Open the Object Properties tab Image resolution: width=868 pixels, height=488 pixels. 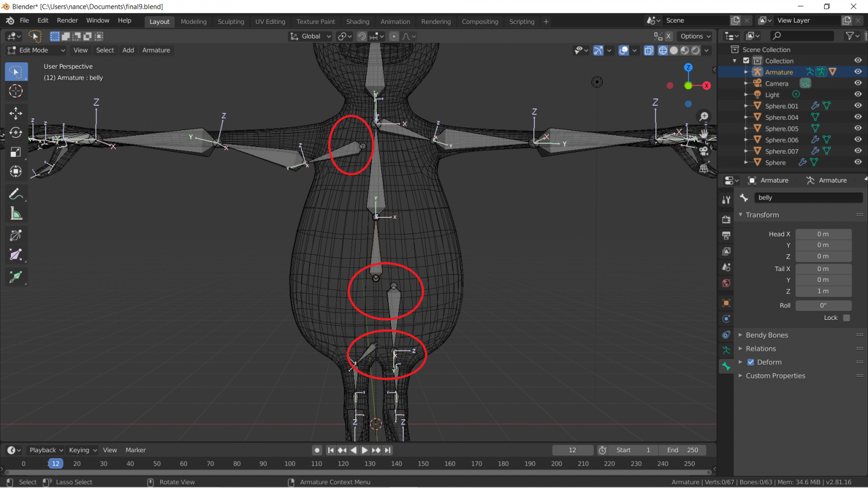[726, 303]
